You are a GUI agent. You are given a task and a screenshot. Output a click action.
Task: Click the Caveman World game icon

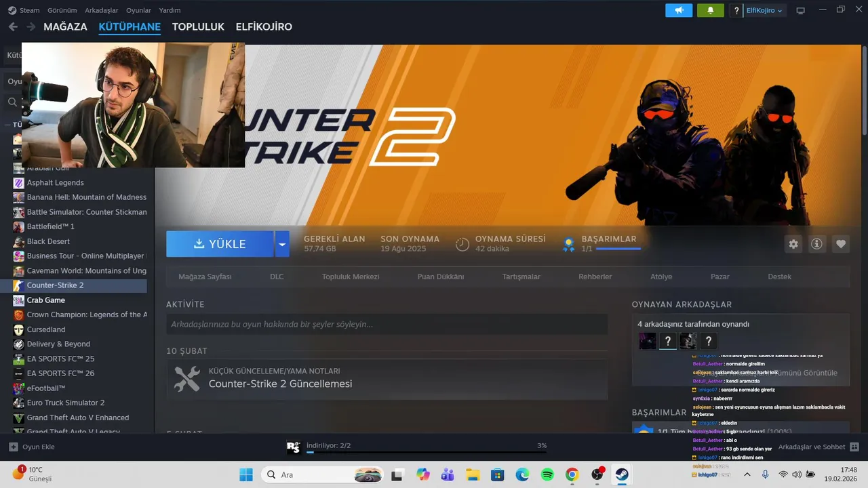19,270
